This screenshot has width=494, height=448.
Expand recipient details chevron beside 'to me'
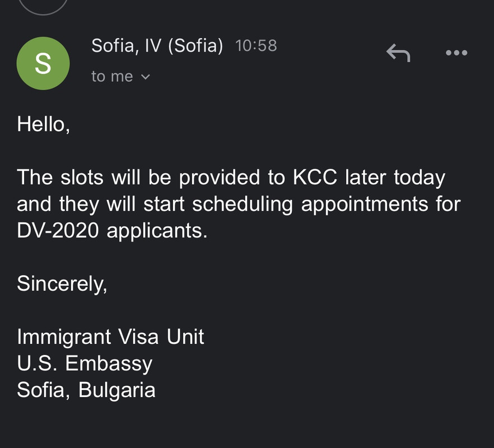146,77
